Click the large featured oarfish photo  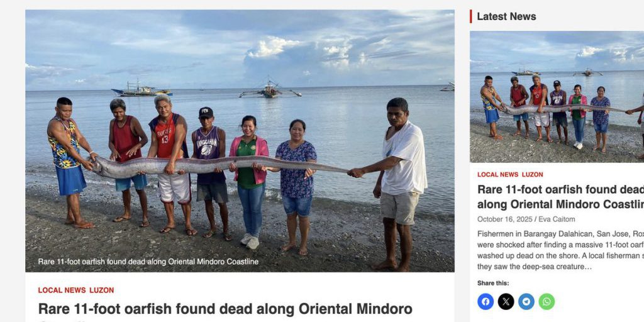[240, 141]
